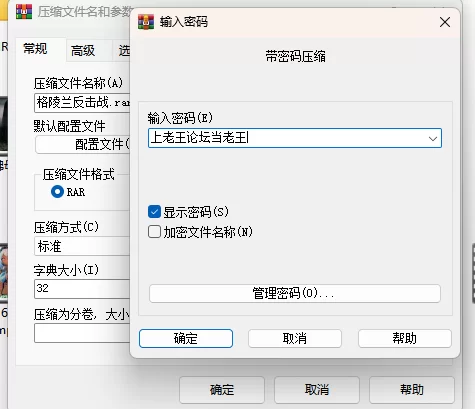Select the RAR format radio button
The height and width of the screenshot is (409, 475).
click(57, 192)
